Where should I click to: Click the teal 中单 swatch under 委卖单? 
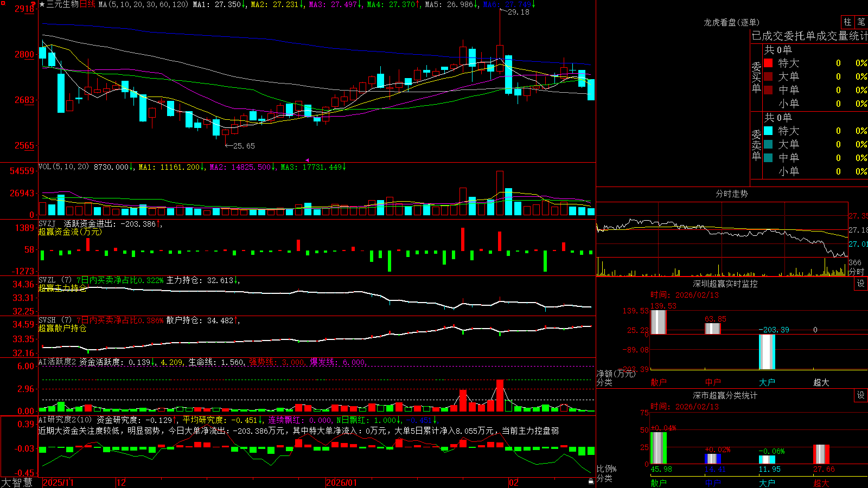pyautogui.click(x=768, y=158)
